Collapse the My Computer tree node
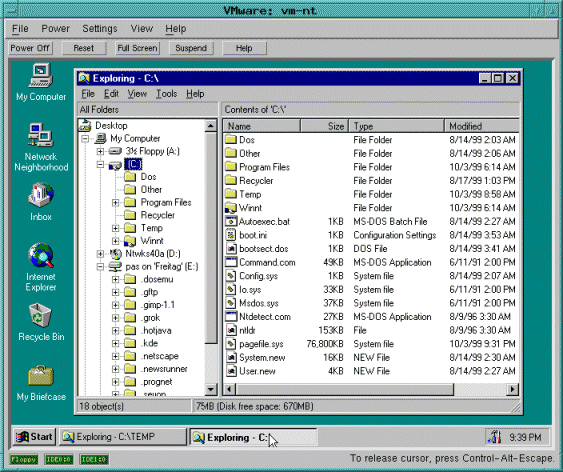 tap(85, 139)
